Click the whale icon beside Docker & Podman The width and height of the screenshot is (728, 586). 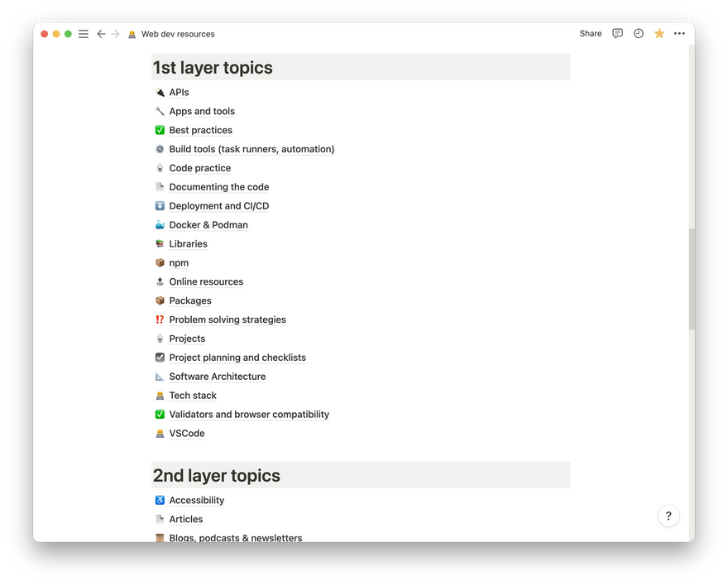click(160, 225)
